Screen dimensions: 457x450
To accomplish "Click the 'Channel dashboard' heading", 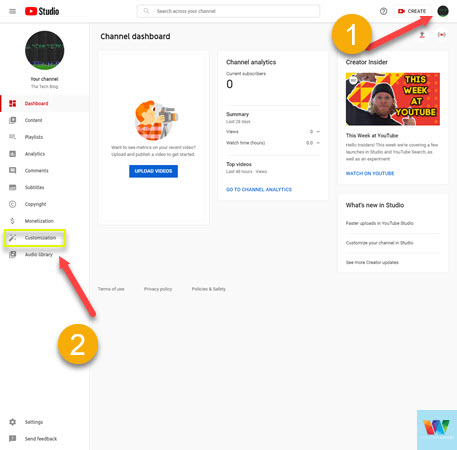I will (135, 36).
